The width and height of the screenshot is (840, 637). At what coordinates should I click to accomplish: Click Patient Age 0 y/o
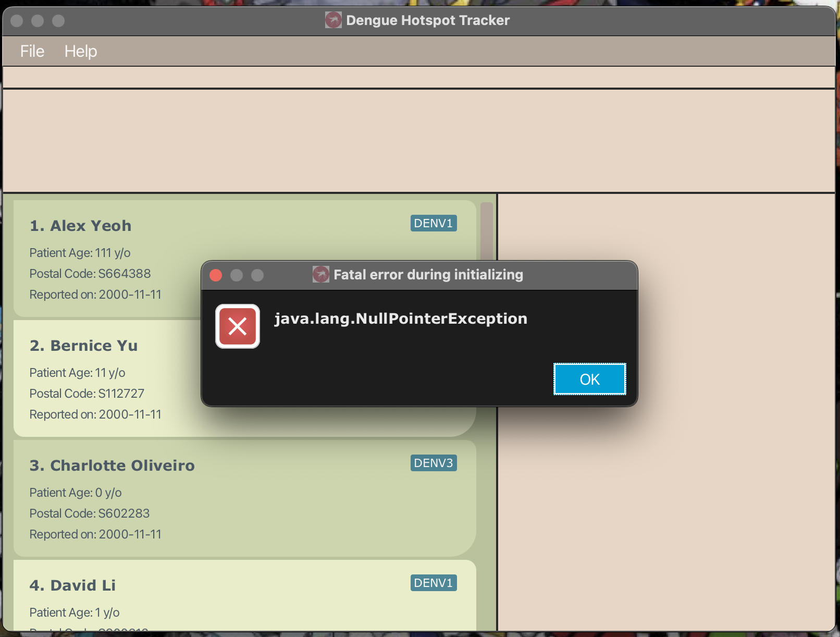[76, 493]
